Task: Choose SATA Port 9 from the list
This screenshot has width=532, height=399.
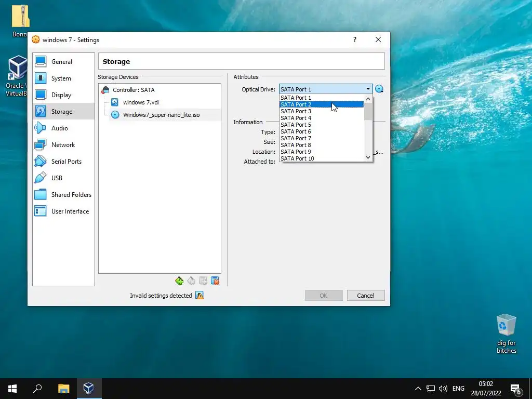Action: coord(322,152)
